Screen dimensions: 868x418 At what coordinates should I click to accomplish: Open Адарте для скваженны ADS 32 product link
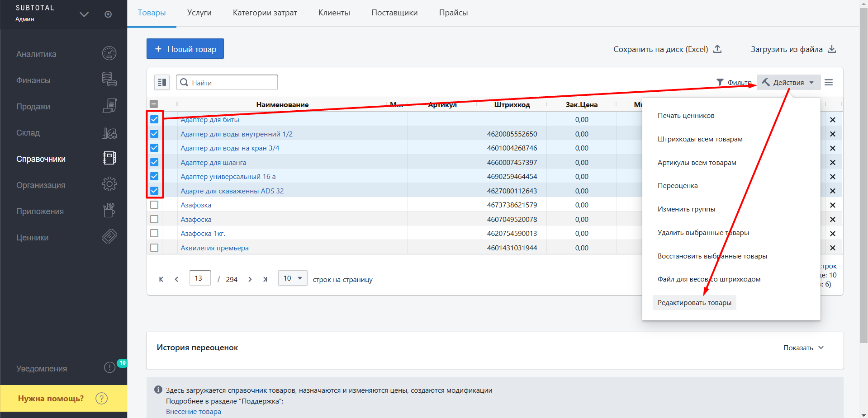232,191
